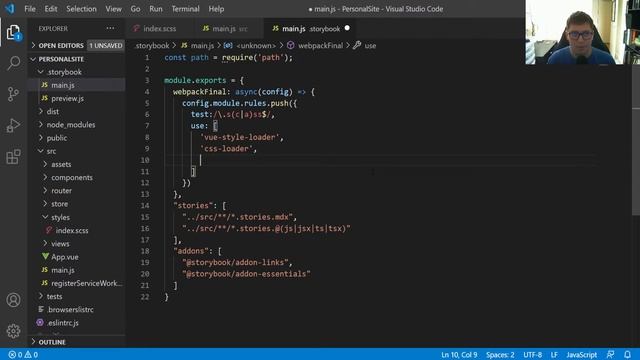Open the feedback icon in status bar
640x360 pixels.
click(610, 355)
